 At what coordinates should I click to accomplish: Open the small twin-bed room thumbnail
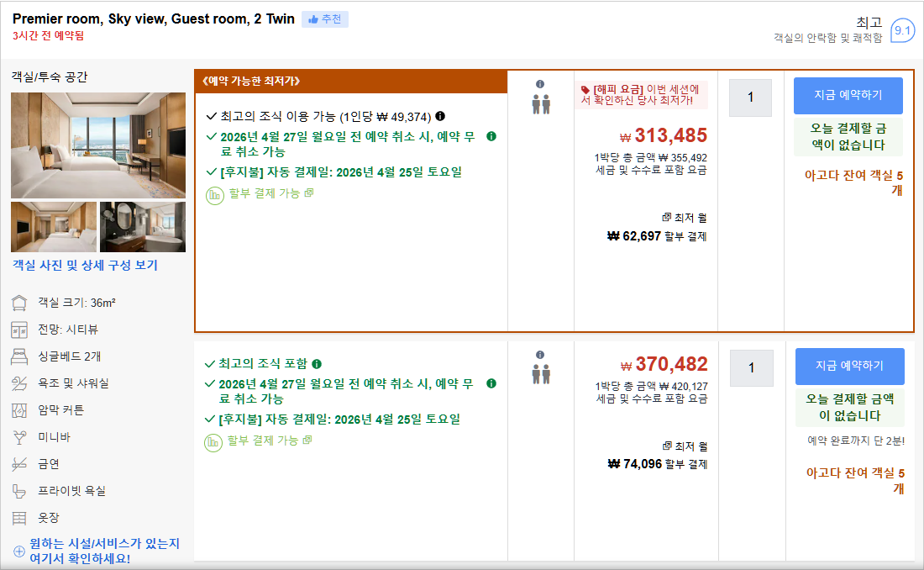click(54, 227)
